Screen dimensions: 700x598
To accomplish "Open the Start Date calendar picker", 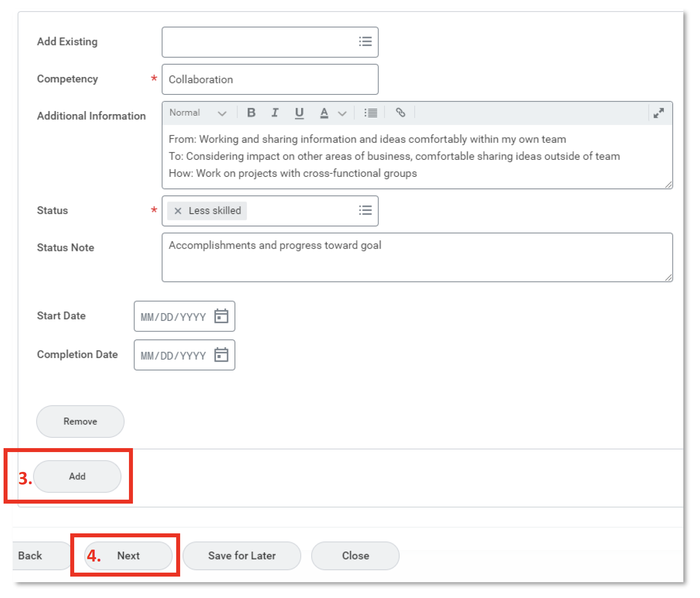I will coord(222,316).
